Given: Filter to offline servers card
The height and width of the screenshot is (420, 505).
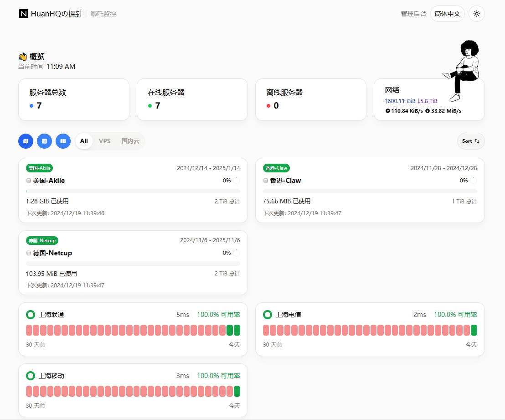Looking at the screenshot, I should pyautogui.click(x=310, y=99).
